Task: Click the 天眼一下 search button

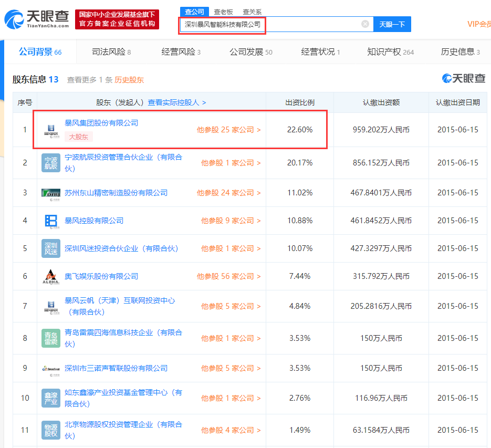Action: (x=392, y=24)
